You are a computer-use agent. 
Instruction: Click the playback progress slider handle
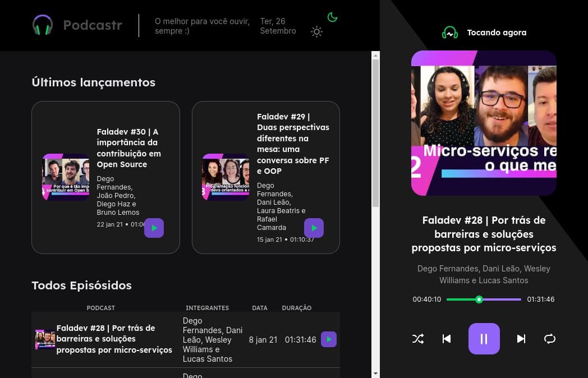[x=479, y=299]
